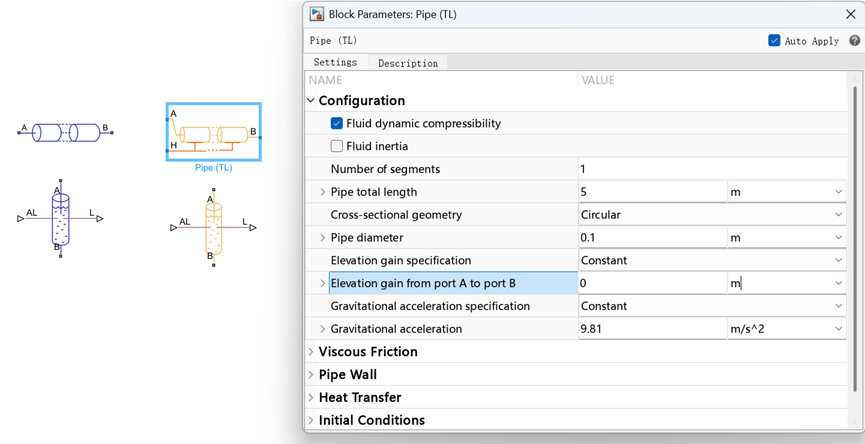865x444 pixels.
Task: Click the Pipe (TL) label under the block
Action: tap(213, 168)
